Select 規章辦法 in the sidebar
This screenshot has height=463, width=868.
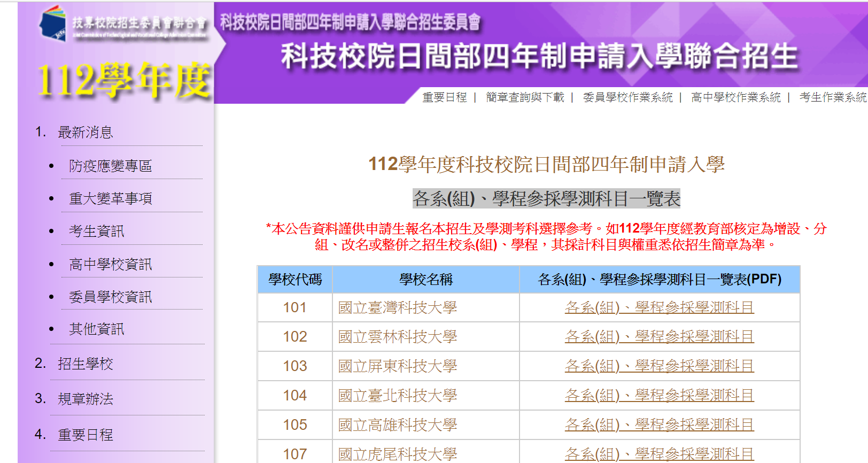(x=86, y=399)
